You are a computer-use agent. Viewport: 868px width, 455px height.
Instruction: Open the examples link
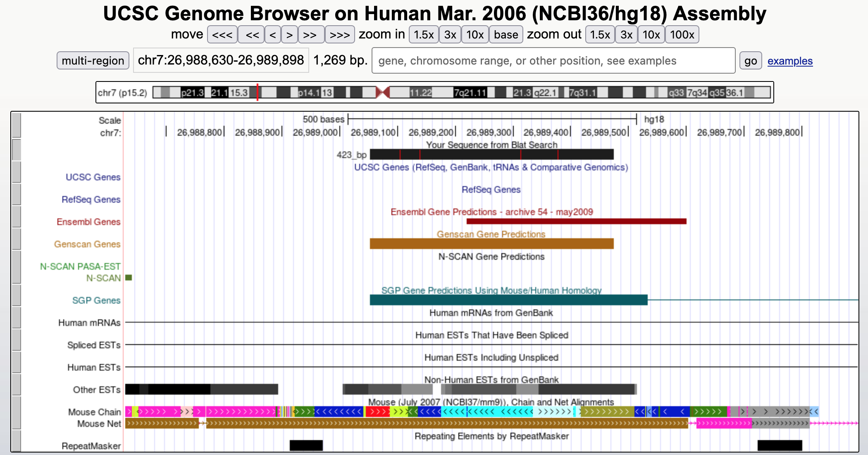(x=790, y=61)
